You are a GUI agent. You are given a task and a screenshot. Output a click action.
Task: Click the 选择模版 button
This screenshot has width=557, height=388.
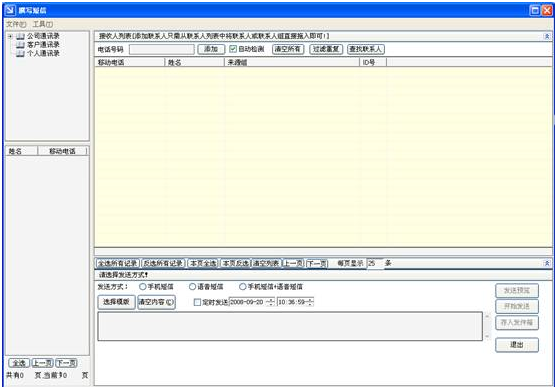click(x=116, y=302)
